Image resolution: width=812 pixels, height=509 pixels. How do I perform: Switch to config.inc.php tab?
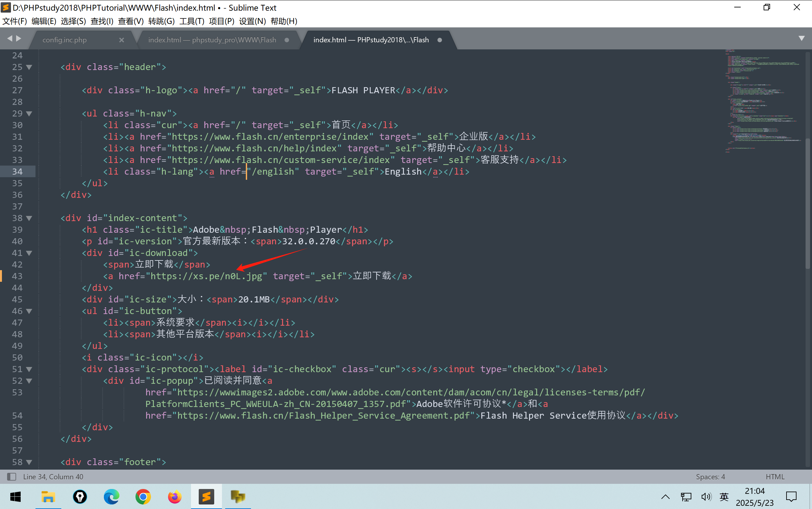point(65,40)
